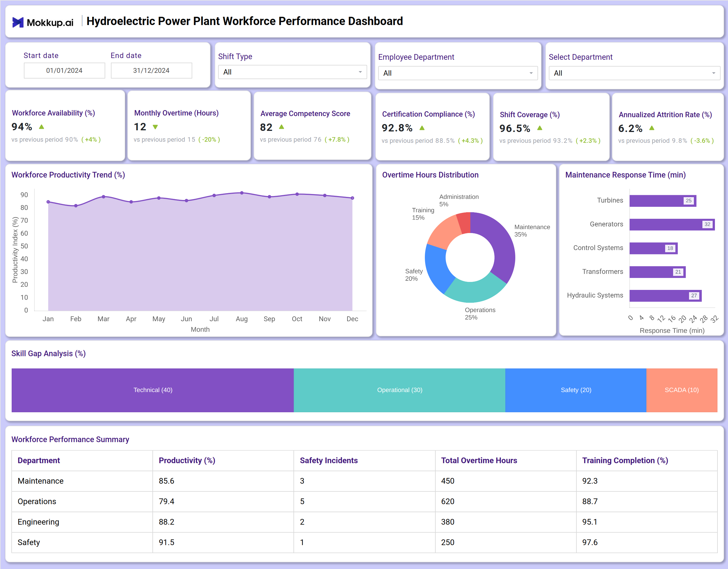Click the 94% Workforce Availability value
728x569 pixels.
click(x=22, y=127)
